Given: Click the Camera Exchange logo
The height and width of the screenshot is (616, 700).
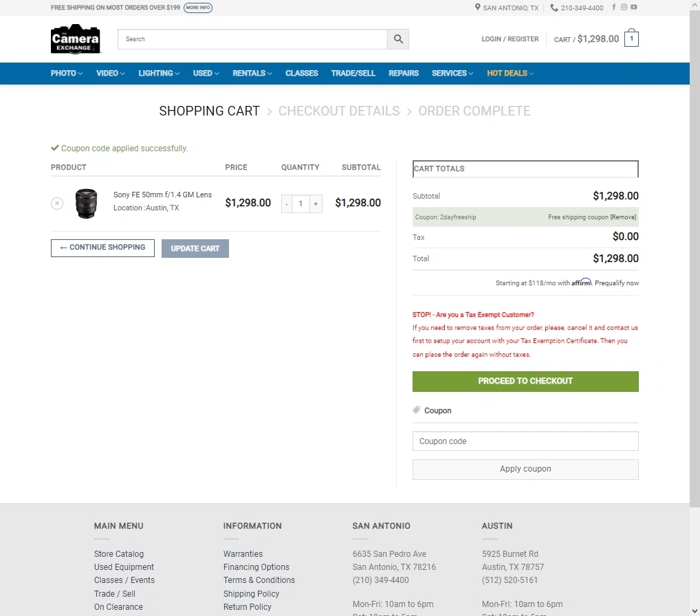Looking at the screenshot, I should [76, 39].
